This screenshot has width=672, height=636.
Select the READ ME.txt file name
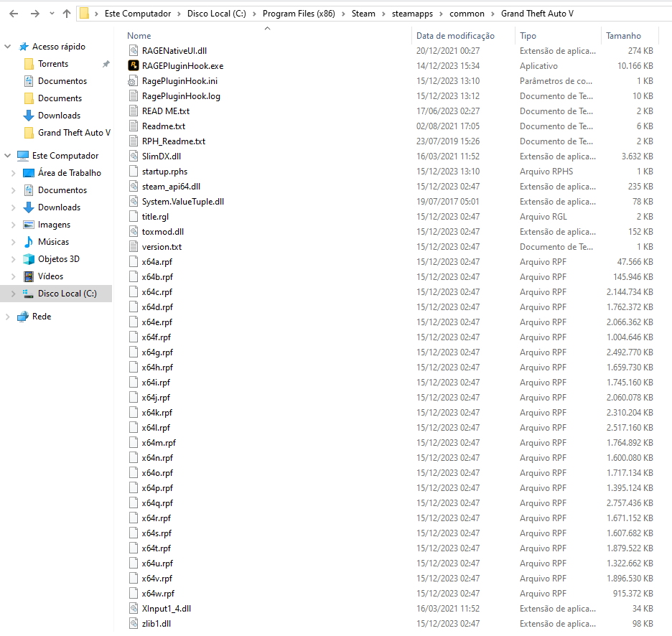click(x=166, y=111)
